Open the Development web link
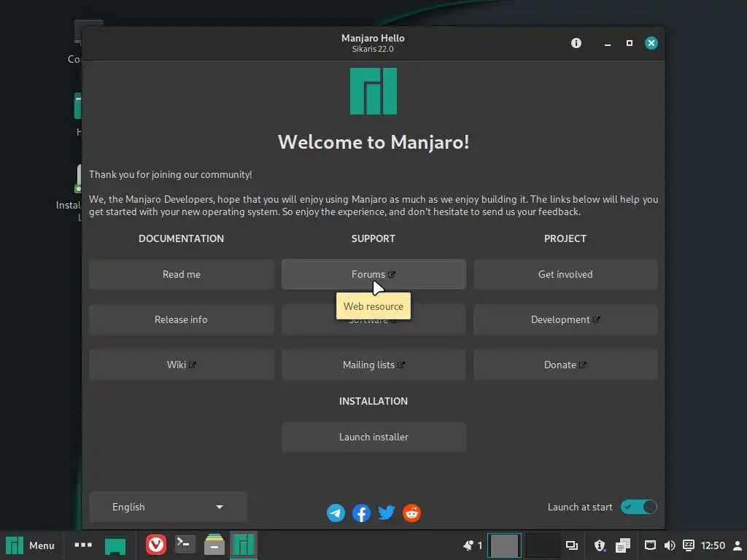 [565, 319]
